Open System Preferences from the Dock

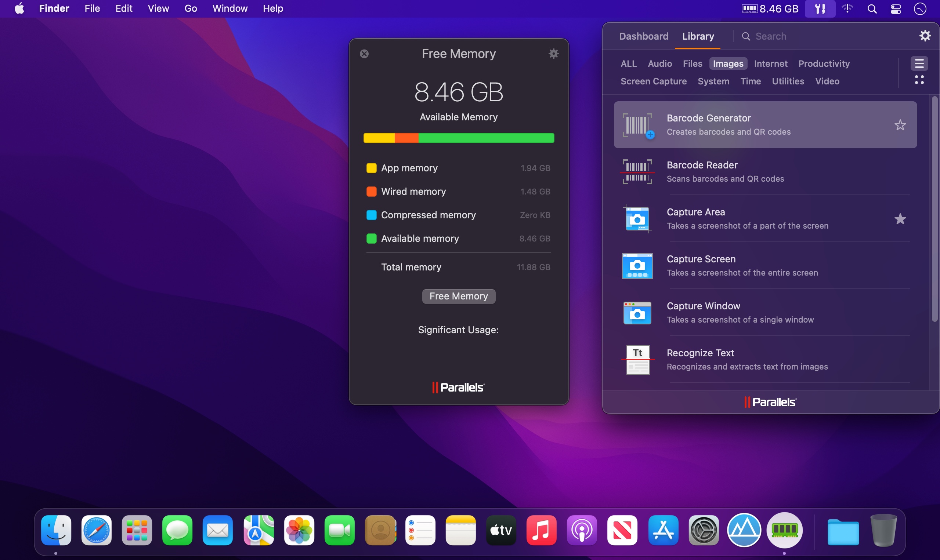click(x=703, y=530)
